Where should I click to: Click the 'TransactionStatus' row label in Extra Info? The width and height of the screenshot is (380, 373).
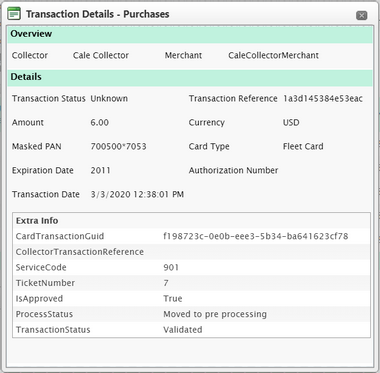[53, 330]
